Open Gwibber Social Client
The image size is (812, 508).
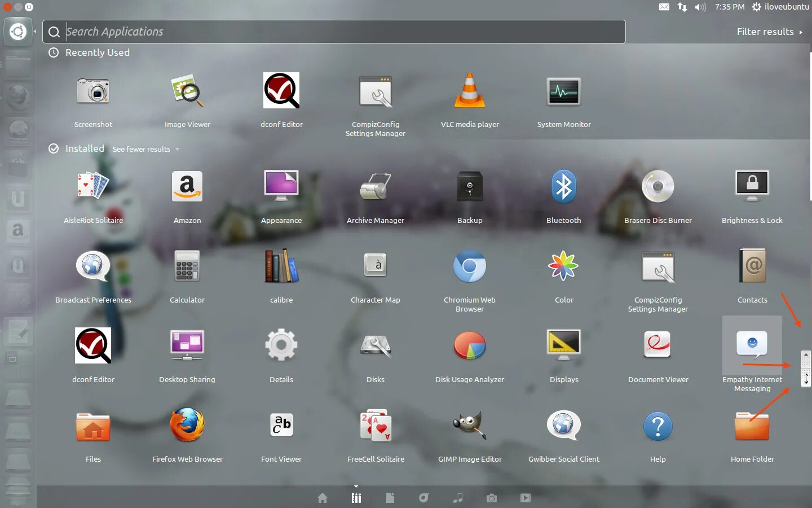point(564,425)
